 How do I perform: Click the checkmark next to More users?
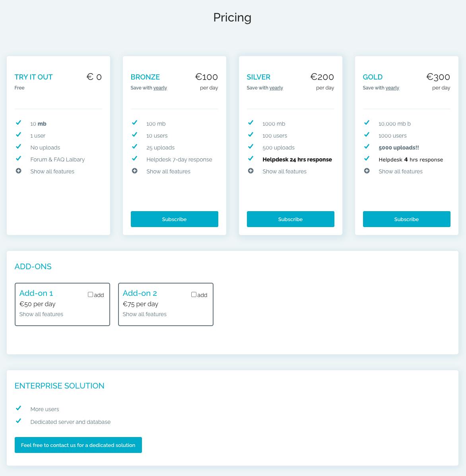coord(18,408)
